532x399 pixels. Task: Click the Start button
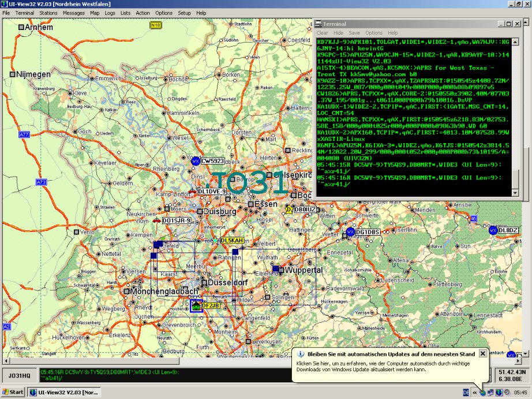point(13,392)
